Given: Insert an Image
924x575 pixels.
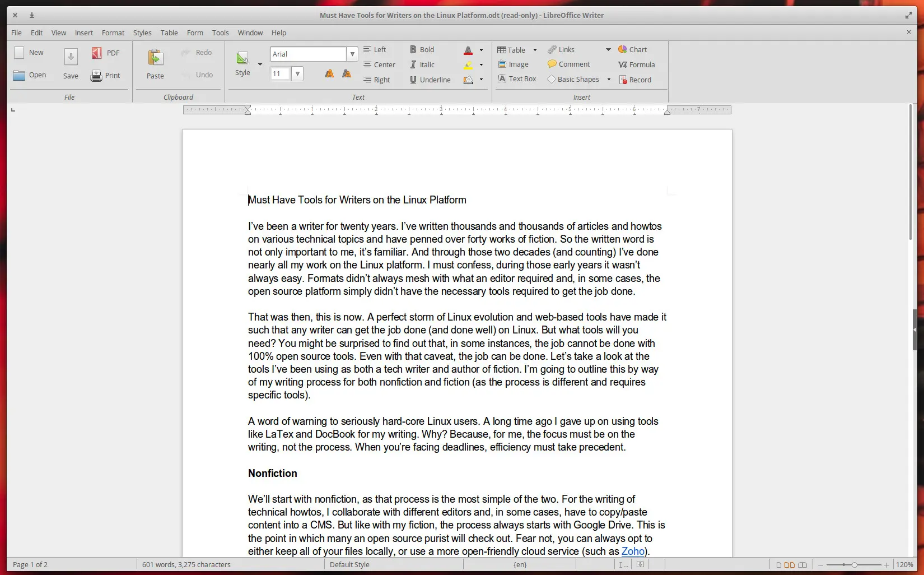Looking at the screenshot, I should click(514, 64).
